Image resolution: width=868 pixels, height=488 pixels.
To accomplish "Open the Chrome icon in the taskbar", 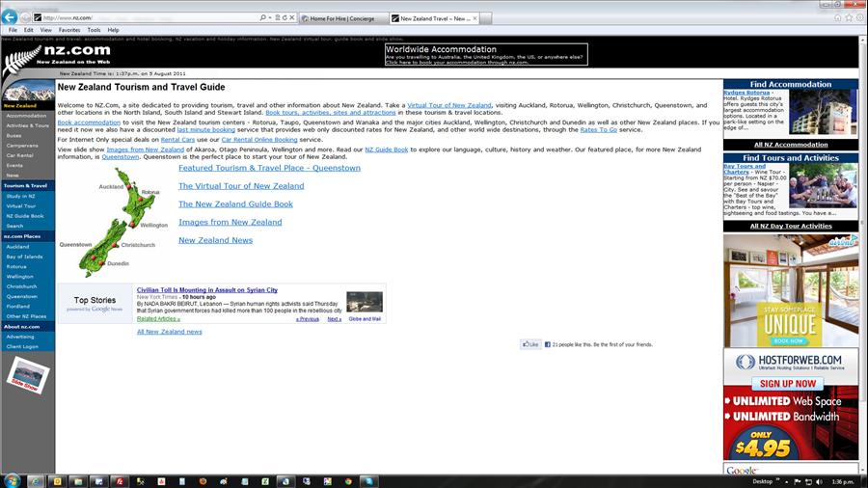I will pyautogui.click(x=348, y=481).
